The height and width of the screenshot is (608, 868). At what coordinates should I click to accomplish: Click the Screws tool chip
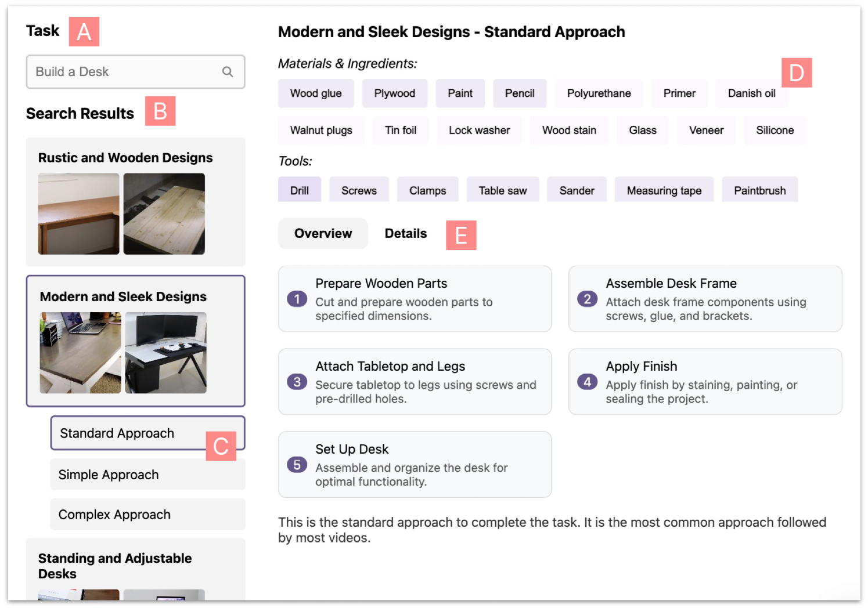pyautogui.click(x=359, y=190)
